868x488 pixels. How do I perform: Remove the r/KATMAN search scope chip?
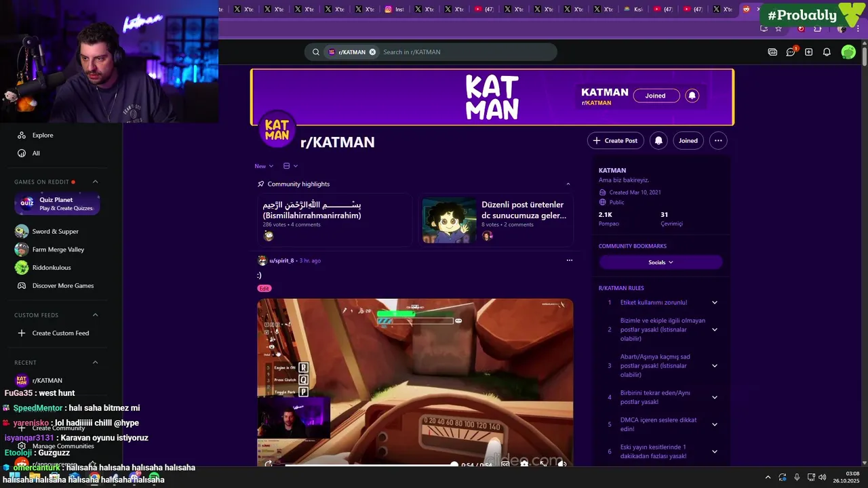(372, 52)
